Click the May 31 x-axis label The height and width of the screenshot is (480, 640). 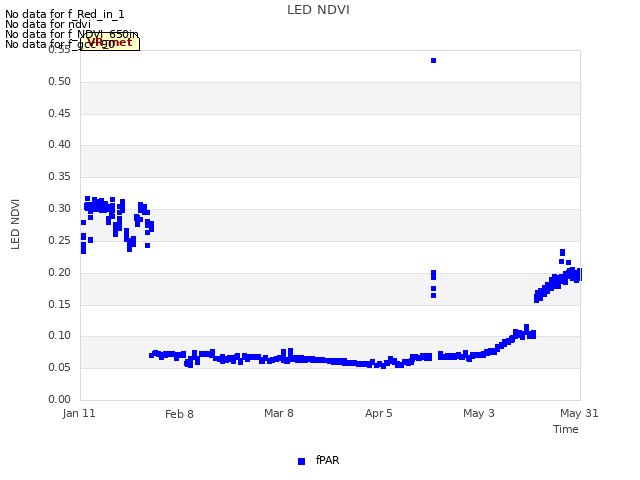tap(579, 413)
